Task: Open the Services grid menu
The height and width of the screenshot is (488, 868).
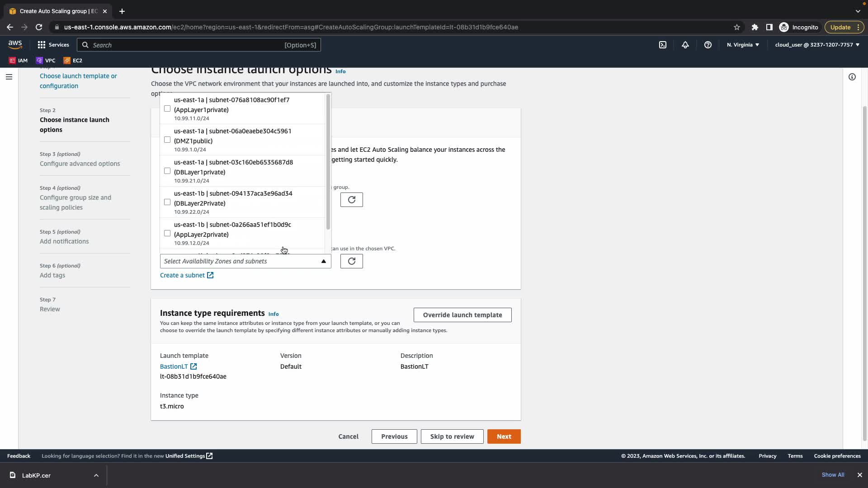Action: coord(53,45)
